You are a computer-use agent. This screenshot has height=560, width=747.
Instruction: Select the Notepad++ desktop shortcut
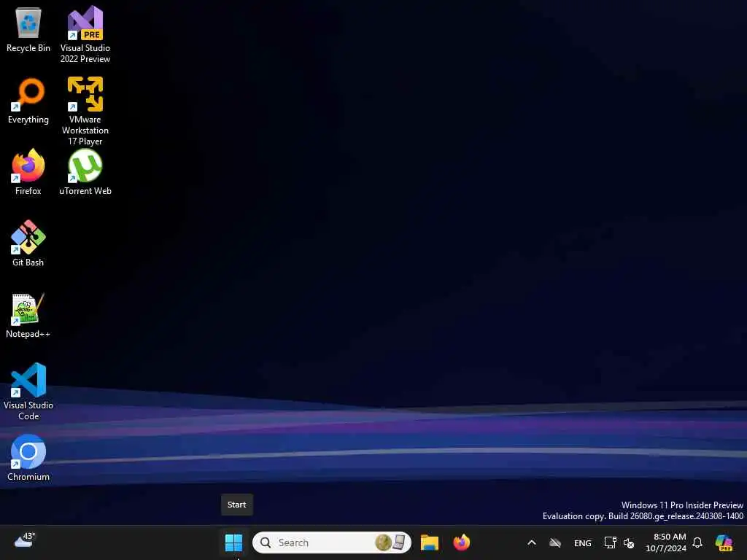coord(28,315)
